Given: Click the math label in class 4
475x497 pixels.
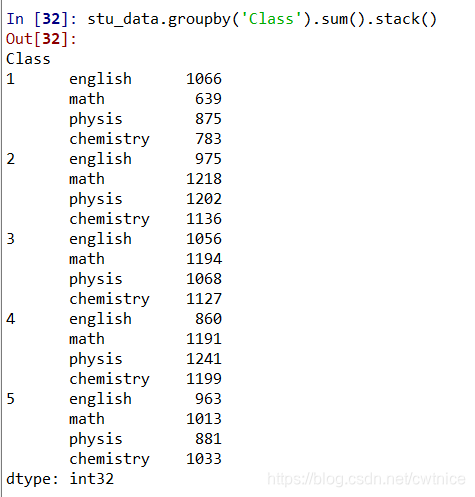Looking at the screenshot, I should [x=87, y=339].
